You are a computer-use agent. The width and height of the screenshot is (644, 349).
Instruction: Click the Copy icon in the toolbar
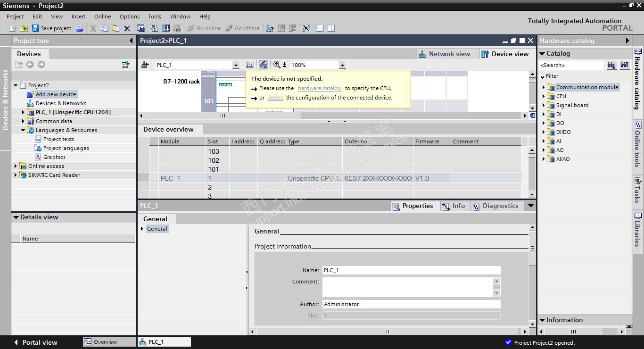pyautogui.click(x=104, y=28)
